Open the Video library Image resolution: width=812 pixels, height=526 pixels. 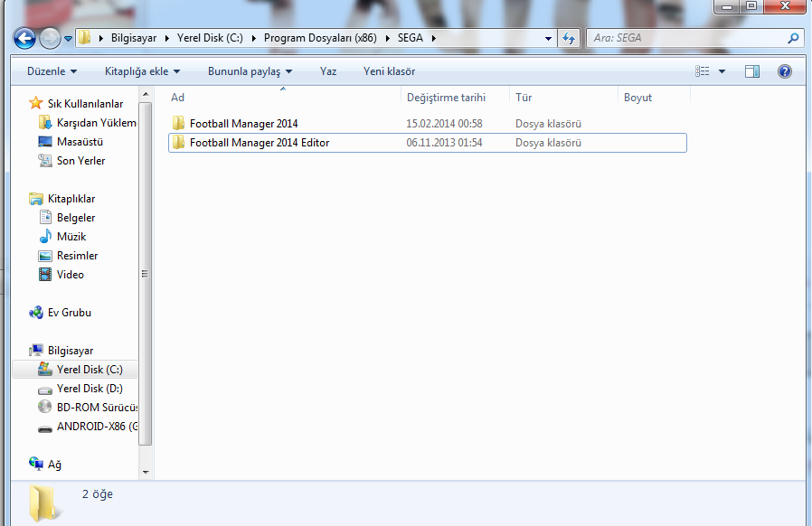[x=71, y=275]
